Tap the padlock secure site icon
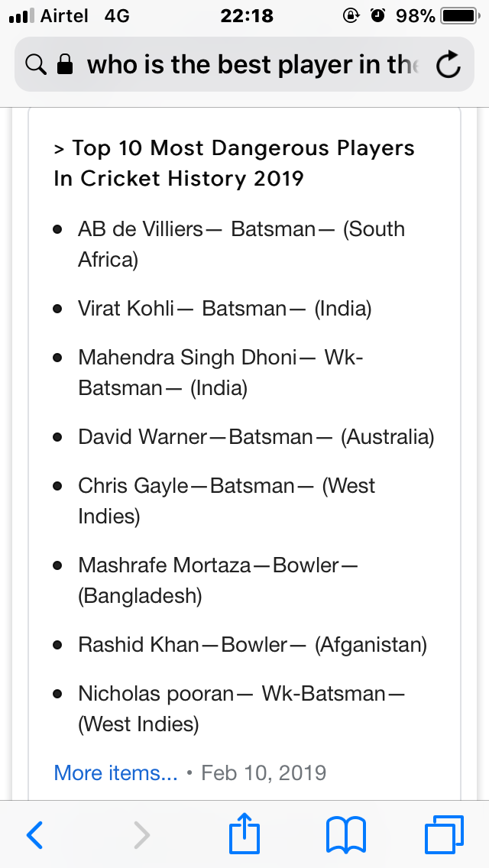489x868 pixels. (65, 65)
